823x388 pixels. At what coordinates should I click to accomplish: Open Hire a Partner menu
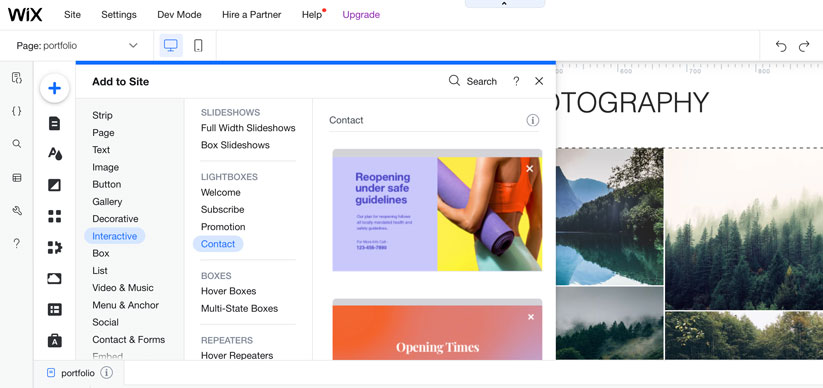251,15
